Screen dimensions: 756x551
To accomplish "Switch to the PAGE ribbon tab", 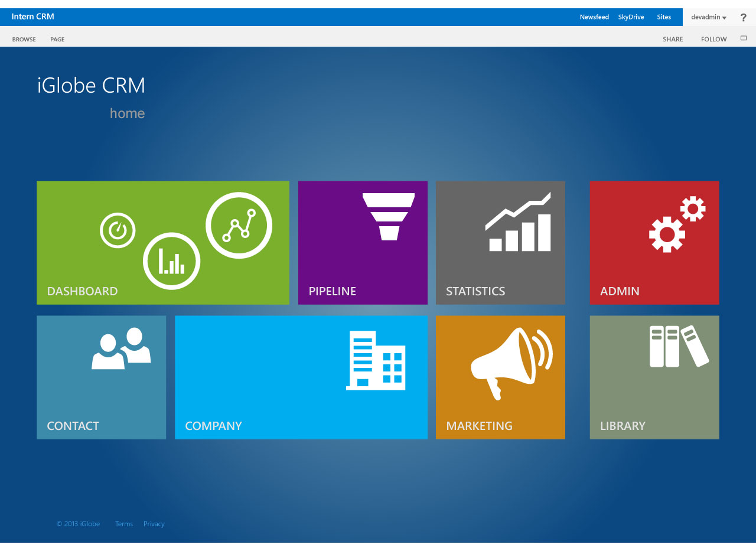I will [x=57, y=40].
